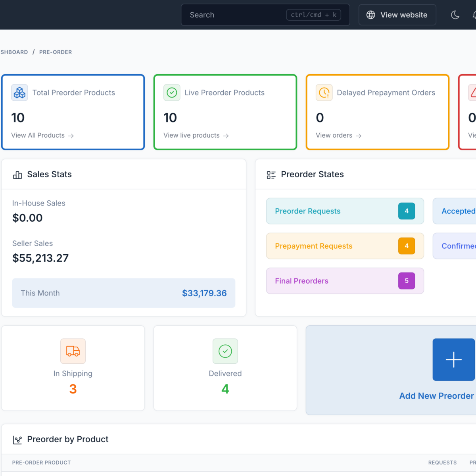This screenshot has height=476, width=476.
Task: Open Confirmed preorder state
Action: point(455,246)
